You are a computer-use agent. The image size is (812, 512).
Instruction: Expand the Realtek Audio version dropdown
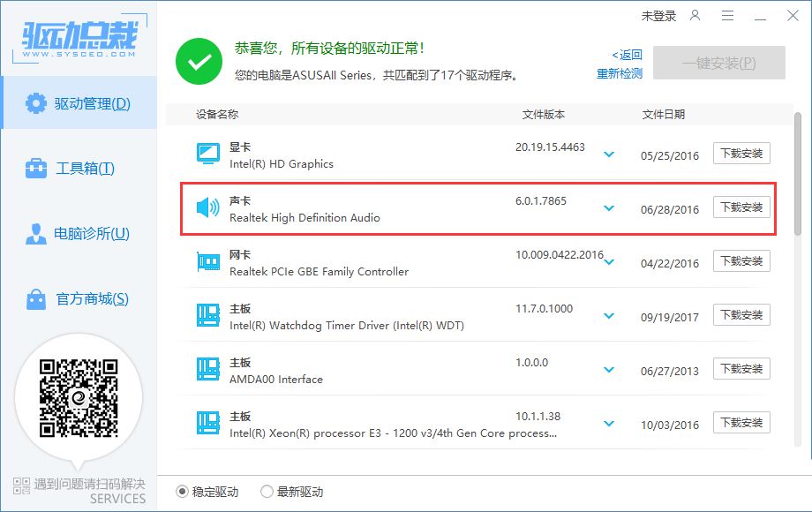pos(608,208)
